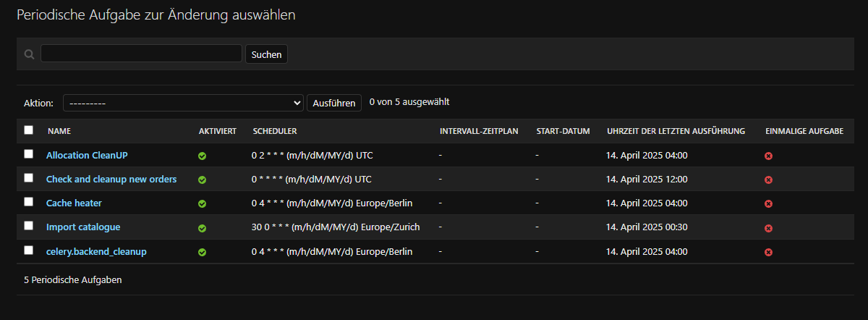Open the Aktion dropdown
This screenshot has height=320, width=868.
click(183, 103)
